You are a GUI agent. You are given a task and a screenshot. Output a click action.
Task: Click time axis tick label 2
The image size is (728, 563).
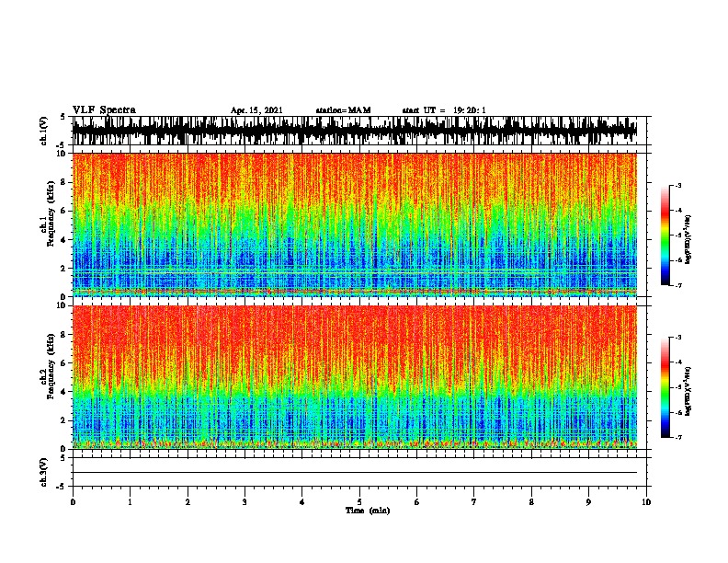188,502
